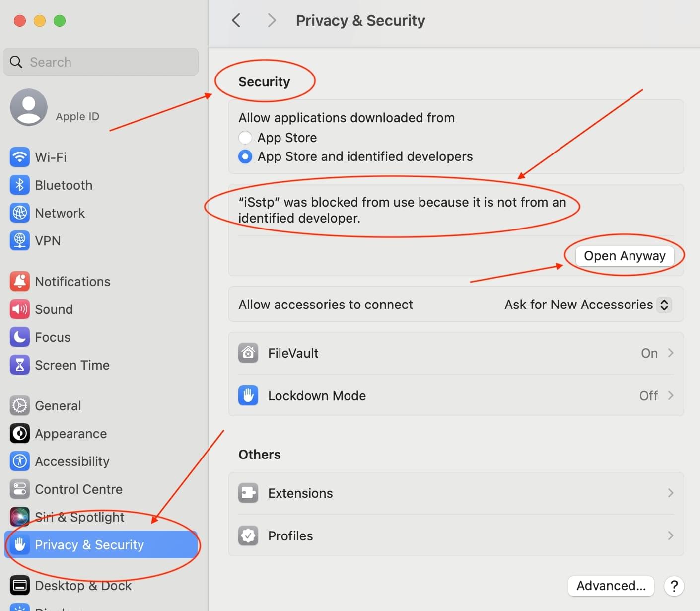
Task: Click the Open Anyway button
Action: [625, 256]
